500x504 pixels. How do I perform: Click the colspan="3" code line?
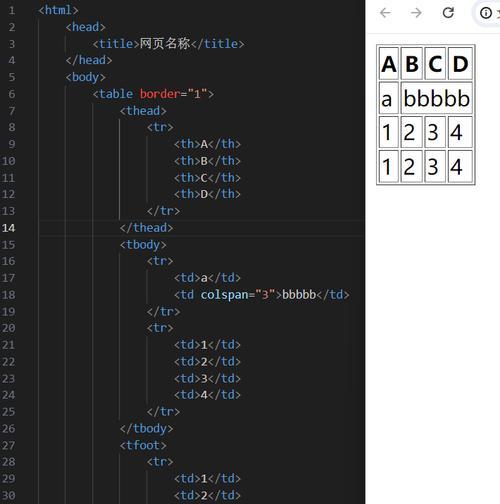(x=262, y=295)
